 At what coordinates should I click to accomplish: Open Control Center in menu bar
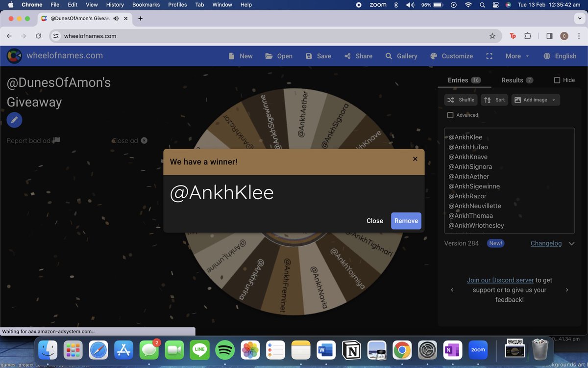[495, 5]
